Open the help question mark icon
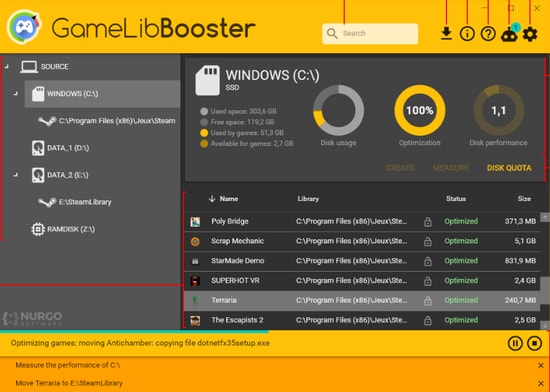The image size is (550, 392). pyautogui.click(x=488, y=34)
